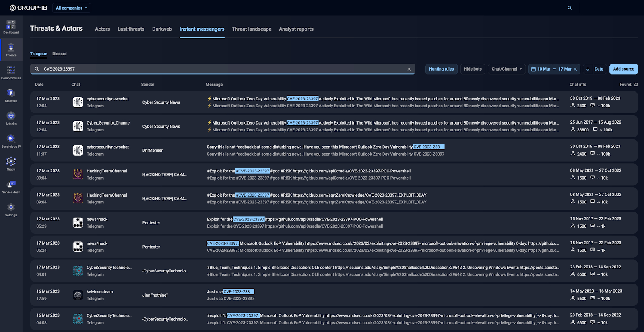The image size is (644, 332).
Task: Clear the CVE-2023-23397 search query
Action: (409, 69)
